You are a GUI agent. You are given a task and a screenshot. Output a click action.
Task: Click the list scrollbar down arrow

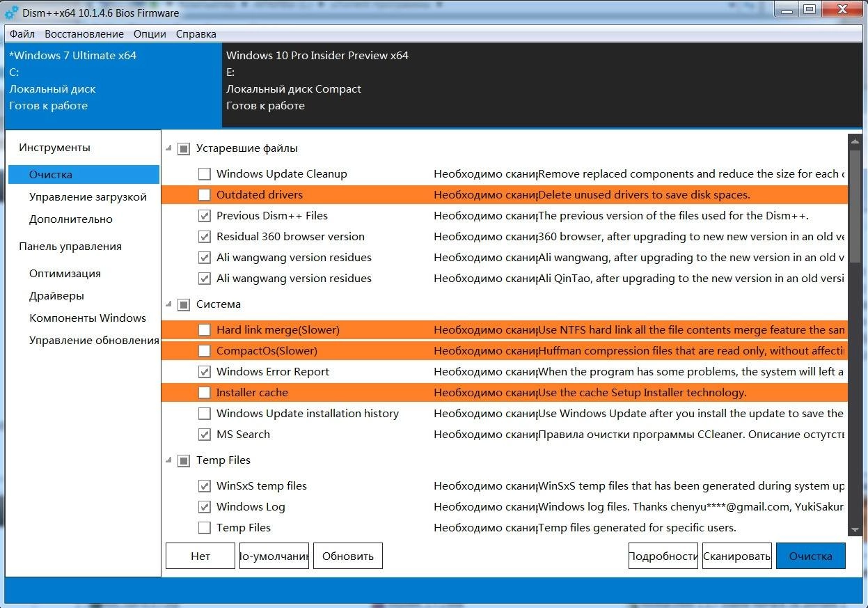(x=855, y=531)
